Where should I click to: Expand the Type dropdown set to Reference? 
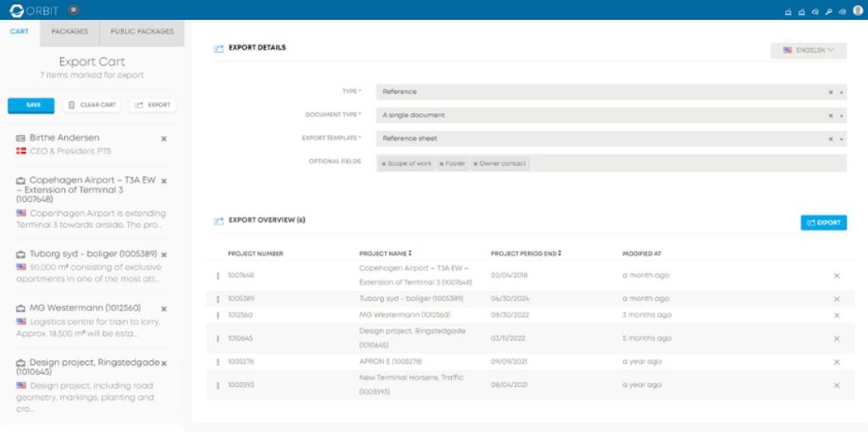(841, 92)
